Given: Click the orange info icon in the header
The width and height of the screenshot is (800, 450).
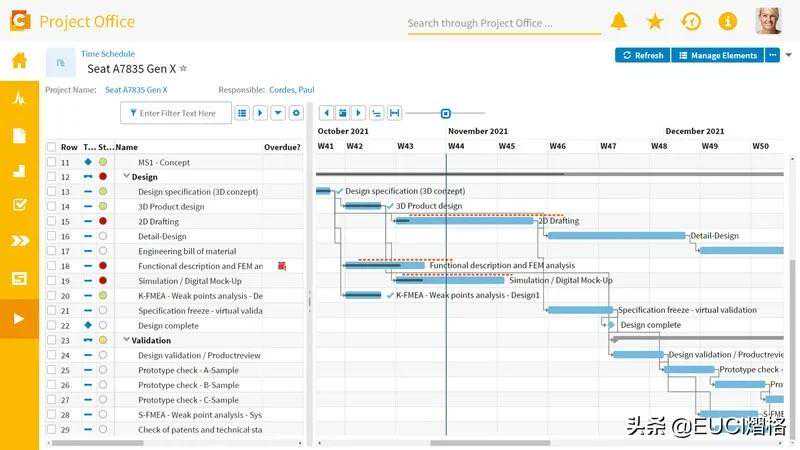Looking at the screenshot, I should pos(727,21).
